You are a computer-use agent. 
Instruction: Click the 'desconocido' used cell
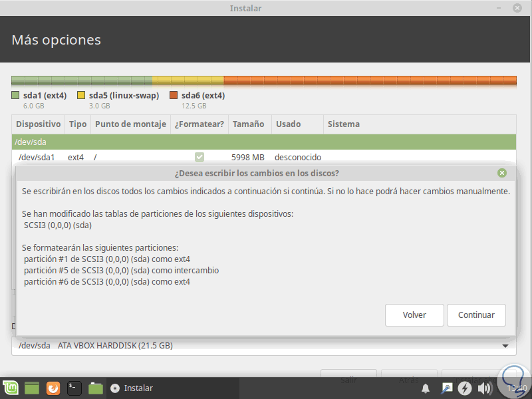pos(298,157)
